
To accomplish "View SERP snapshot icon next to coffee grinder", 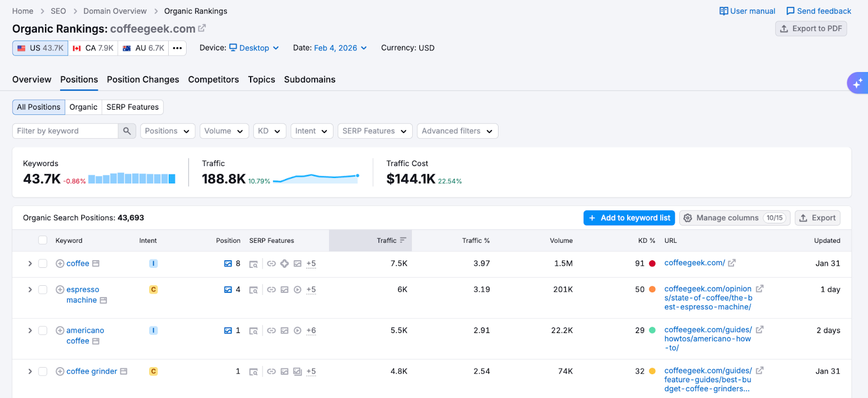I will [124, 371].
